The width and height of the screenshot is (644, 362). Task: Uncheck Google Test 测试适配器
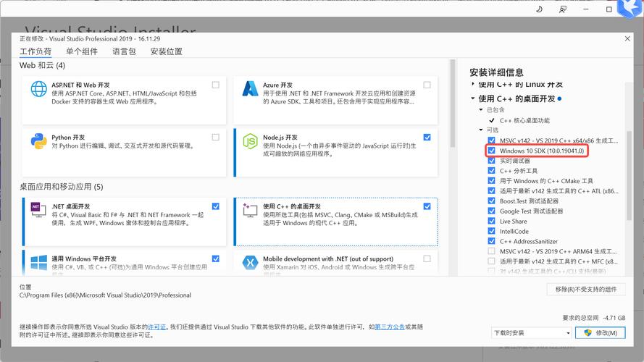pyautogui.click(x=491, y=211)
